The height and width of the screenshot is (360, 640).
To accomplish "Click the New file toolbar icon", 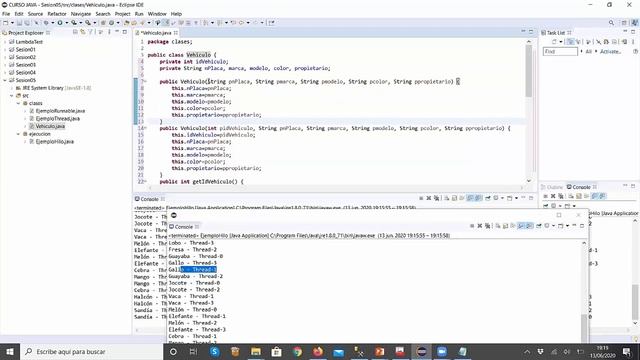I will click(6, 23).
